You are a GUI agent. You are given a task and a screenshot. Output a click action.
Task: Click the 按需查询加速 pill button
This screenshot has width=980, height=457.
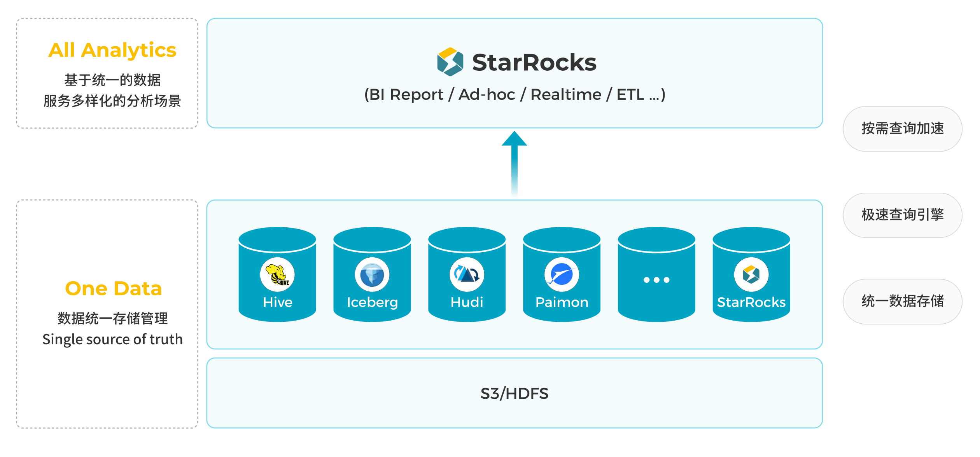[x=902, y=129]
